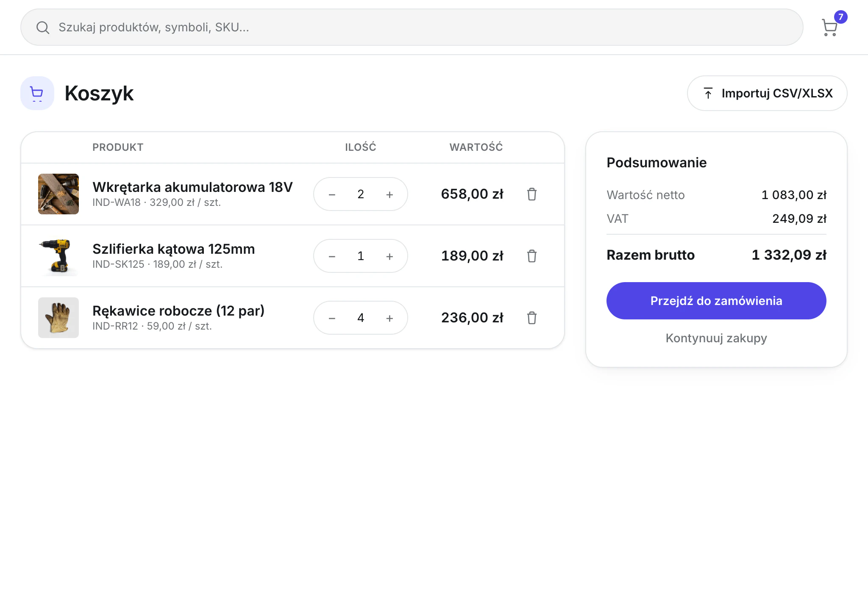Click SKU line IND-SK125 · 189,00 zł

(157, 264)
